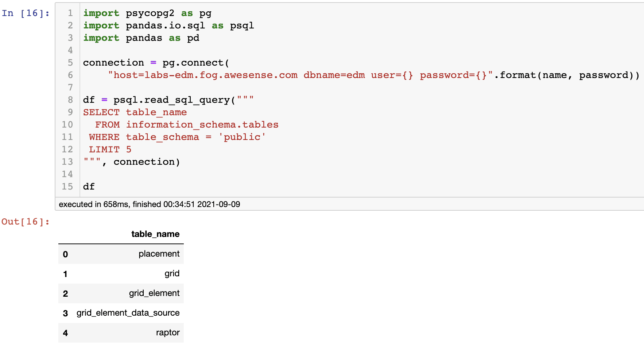This screenshot has height=347, width=644.
Task: Click the row index 3 in output table
Action: pyautogui.click(x=65, y=313)
